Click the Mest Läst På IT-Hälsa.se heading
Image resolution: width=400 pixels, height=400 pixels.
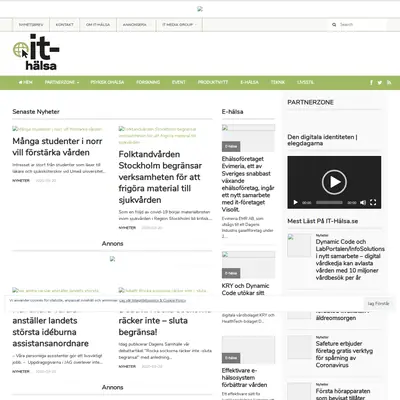(x=323, y=221)
